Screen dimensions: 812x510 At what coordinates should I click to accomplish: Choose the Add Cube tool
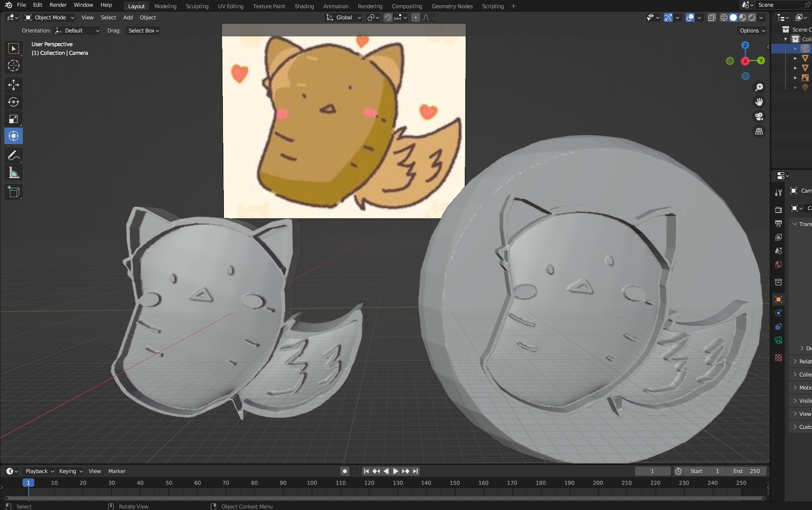[14, 192]
